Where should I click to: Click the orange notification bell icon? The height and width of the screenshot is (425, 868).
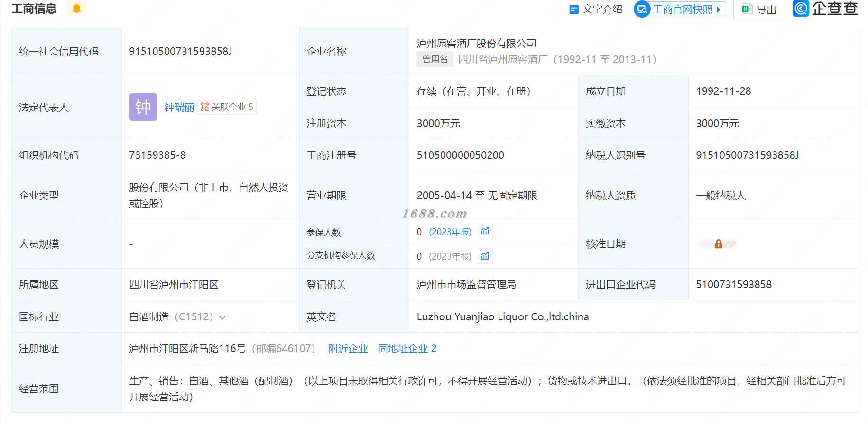pos(76,8)
